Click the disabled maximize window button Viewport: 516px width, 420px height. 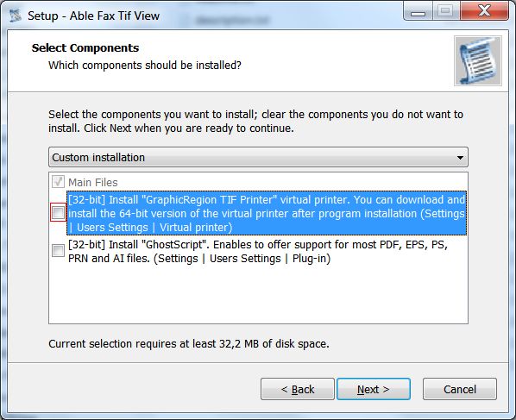(445, 11)
